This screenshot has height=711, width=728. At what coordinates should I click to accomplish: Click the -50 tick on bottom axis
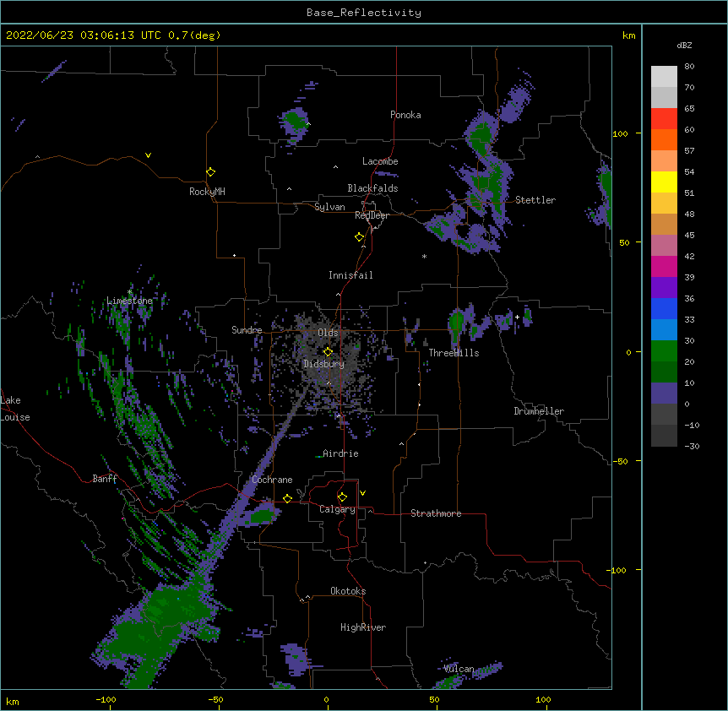coord(215,699)
